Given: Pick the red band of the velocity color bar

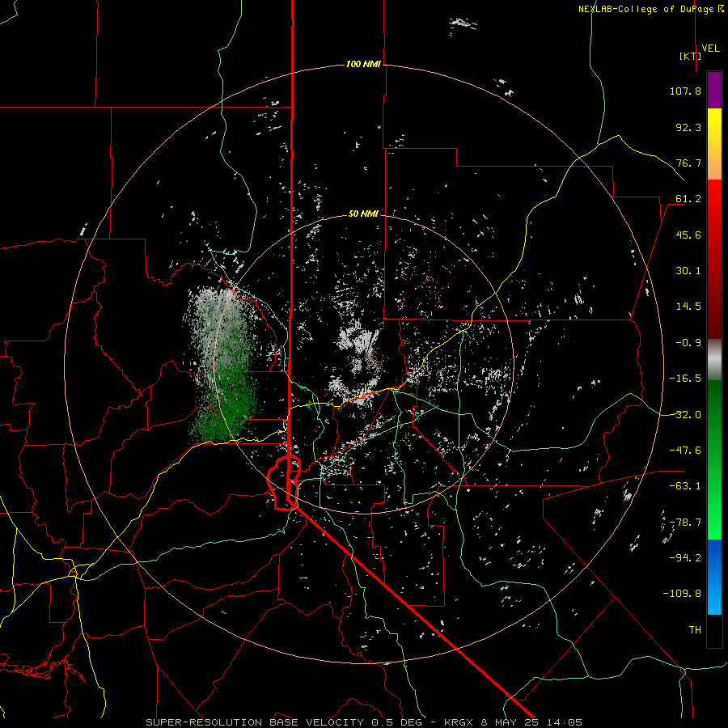Looking at the screenshot, I should (x=714, y=259).
